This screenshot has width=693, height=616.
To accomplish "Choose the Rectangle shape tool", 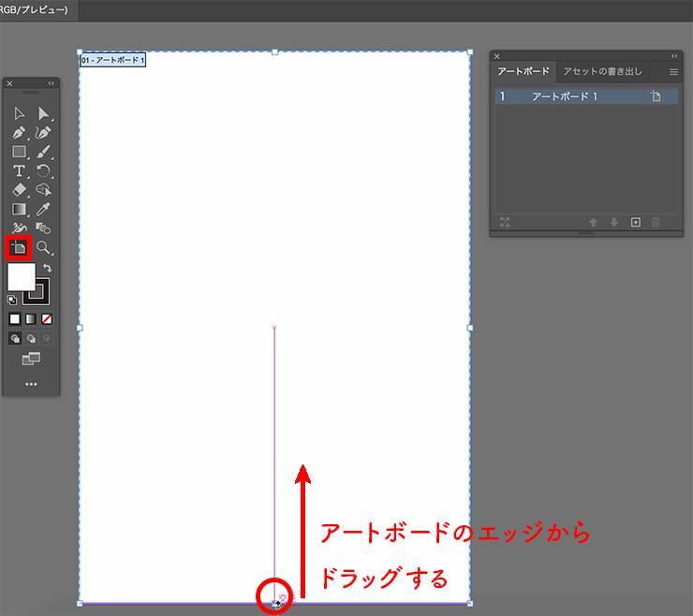I will click(19, 152).
